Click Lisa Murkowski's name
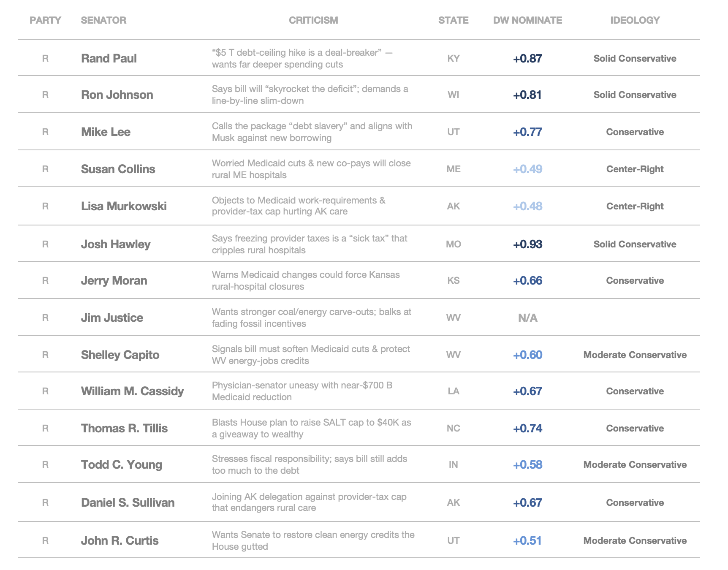This screenshot has width=728, height=570. pos(124,206)
